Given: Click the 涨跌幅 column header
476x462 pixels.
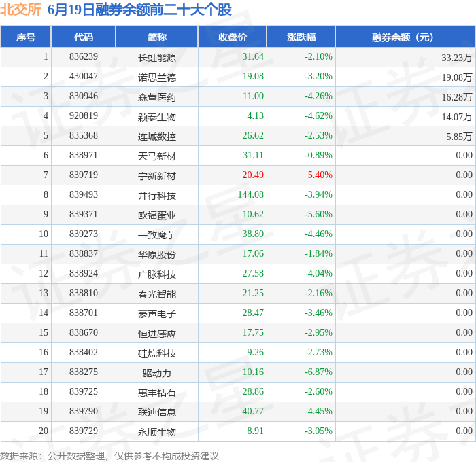Looking at the screenshot, I should (301, 37).
